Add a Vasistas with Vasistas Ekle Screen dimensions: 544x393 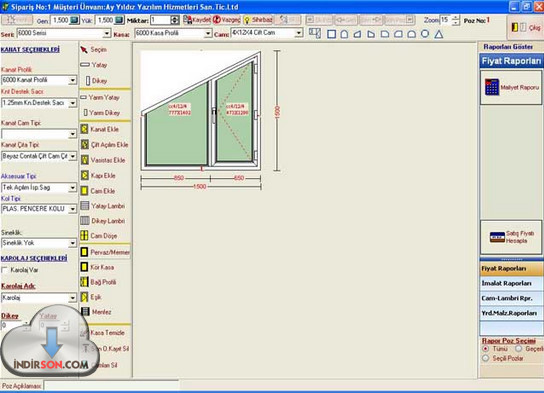(103, 160)
